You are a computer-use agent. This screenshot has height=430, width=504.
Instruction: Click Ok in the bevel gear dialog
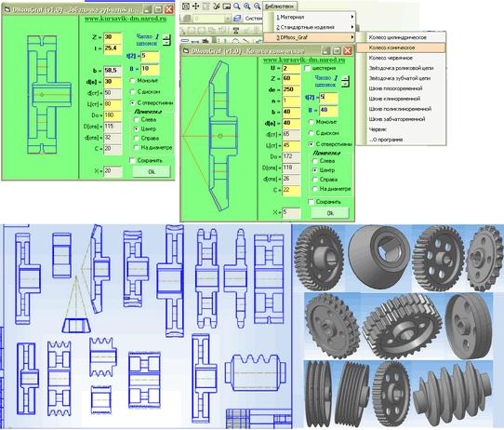click(x=330, y=213)
